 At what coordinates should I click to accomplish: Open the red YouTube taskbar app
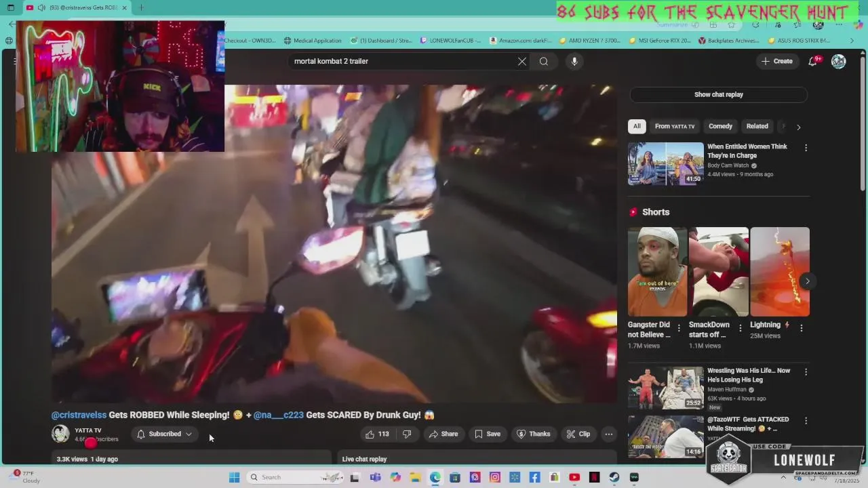574,477
